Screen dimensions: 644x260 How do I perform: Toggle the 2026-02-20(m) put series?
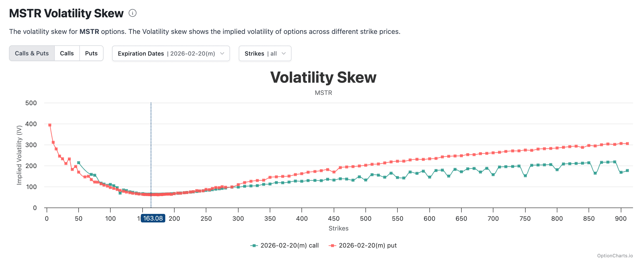pyautogui.click(x=363, y=246)
